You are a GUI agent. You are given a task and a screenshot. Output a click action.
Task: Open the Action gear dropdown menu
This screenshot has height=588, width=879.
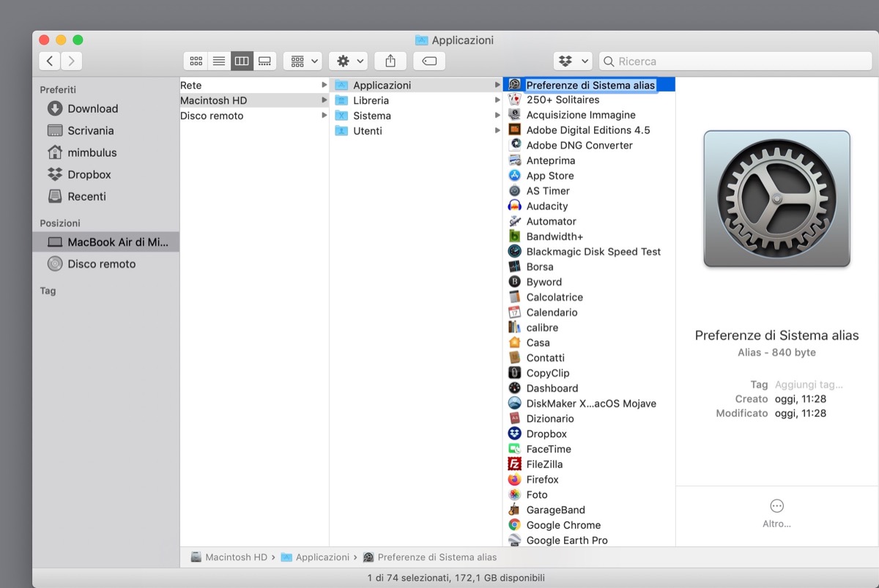coord(348,62)
